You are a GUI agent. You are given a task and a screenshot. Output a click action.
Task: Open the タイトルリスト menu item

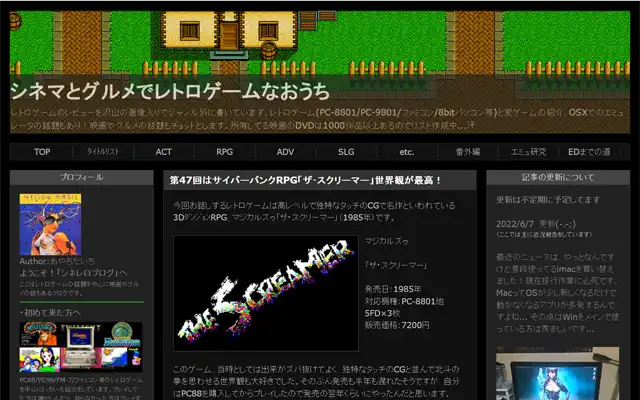pos(102,152)
